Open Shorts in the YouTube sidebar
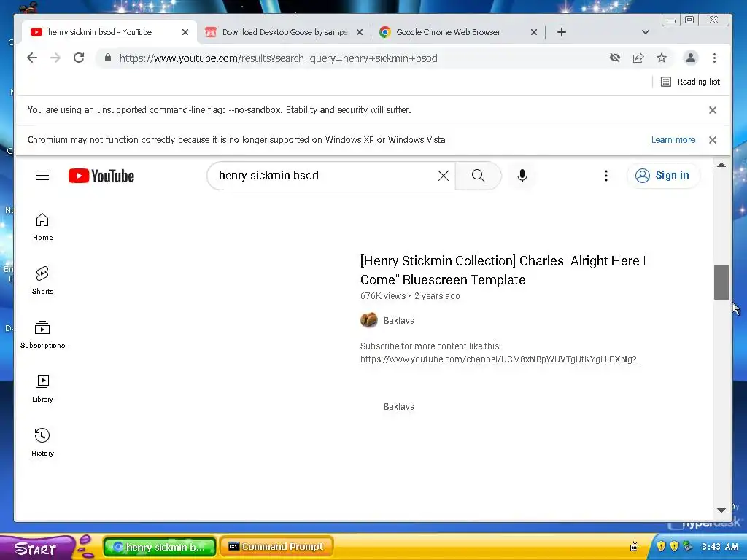Viewport: 747px width, 560px height. 42,281
